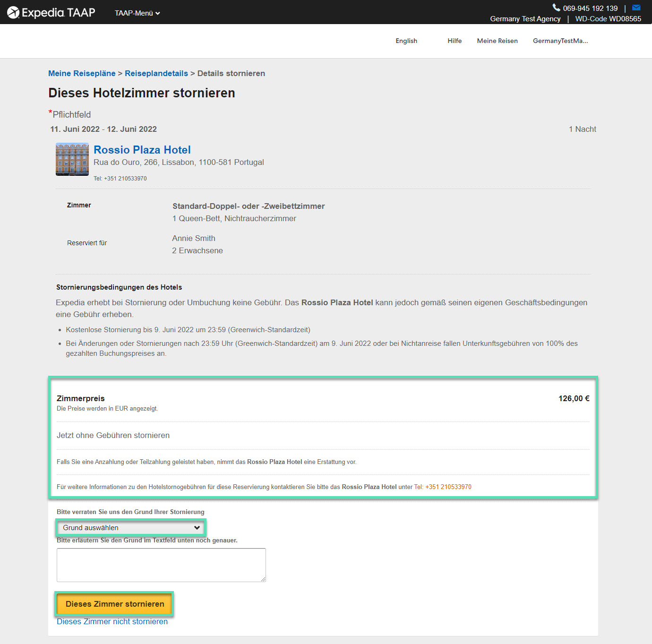
Task: Click the Pflichtfeld note
Action: click(x=69, y=114)
